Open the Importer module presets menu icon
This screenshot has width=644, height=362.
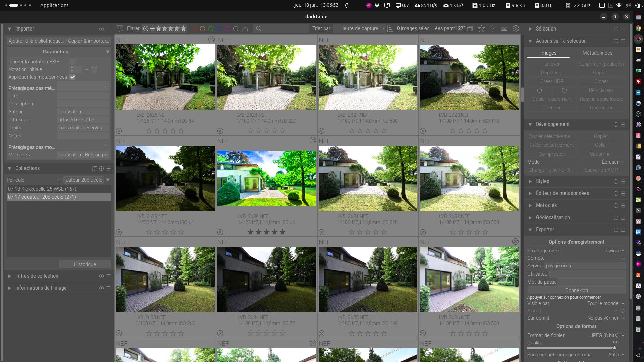coord(108,29)
